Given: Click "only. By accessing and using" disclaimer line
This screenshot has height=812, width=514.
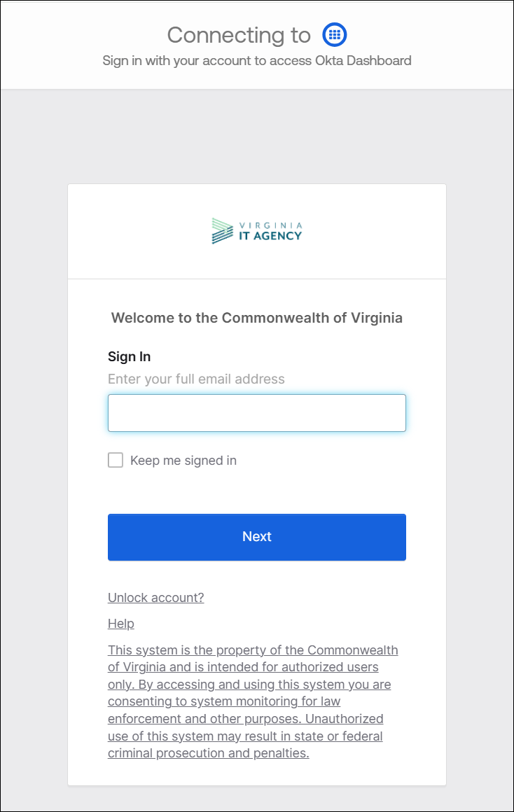Looking at the screenshot, I should pyautogui.click(x=249, y=684).
